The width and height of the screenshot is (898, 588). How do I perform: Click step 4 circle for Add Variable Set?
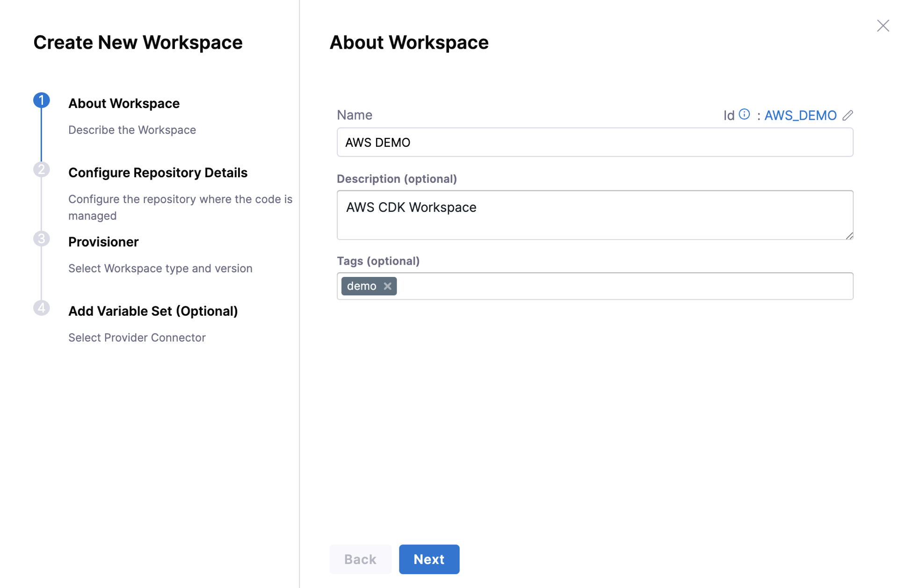(42, 308)
